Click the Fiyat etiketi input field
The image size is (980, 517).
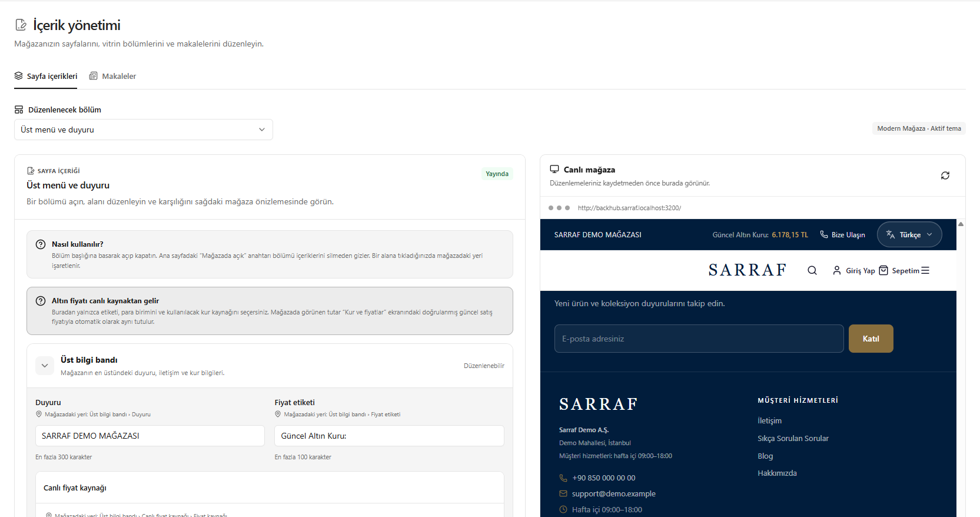click(389, 436)
